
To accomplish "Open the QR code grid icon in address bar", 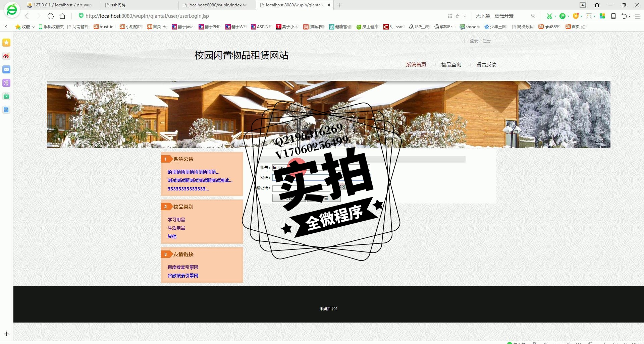I will click(x=450, y=16).
